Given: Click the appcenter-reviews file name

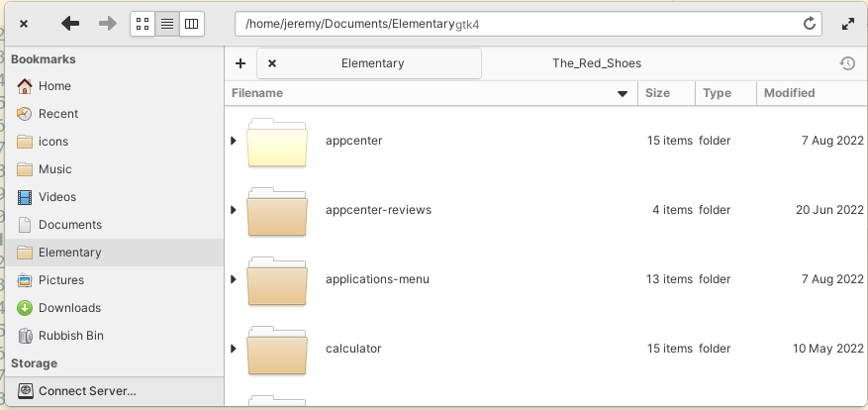Looking at the screenshot, I should click(x=379, y=210).
